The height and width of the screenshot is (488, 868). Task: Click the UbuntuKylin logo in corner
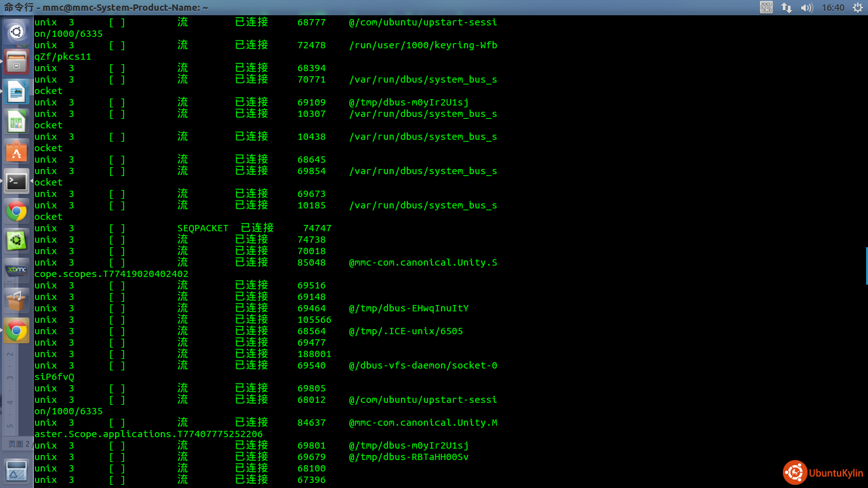coord(823,473)
